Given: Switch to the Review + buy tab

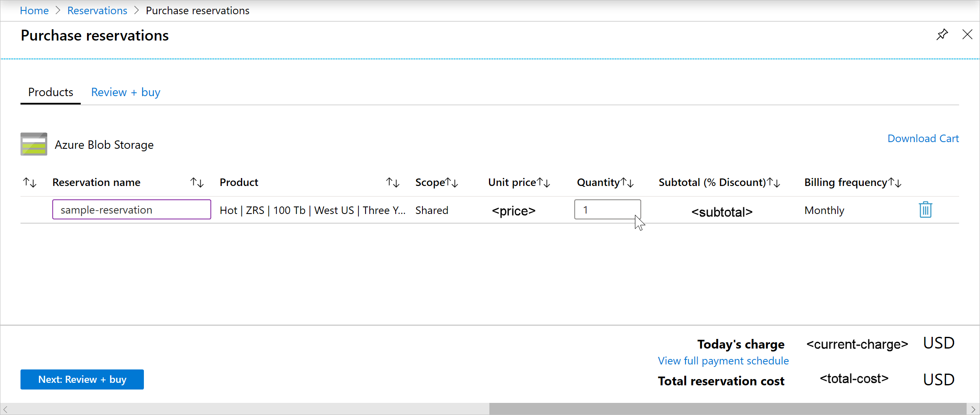Looking at the screenshot, I should pos(125,92).
